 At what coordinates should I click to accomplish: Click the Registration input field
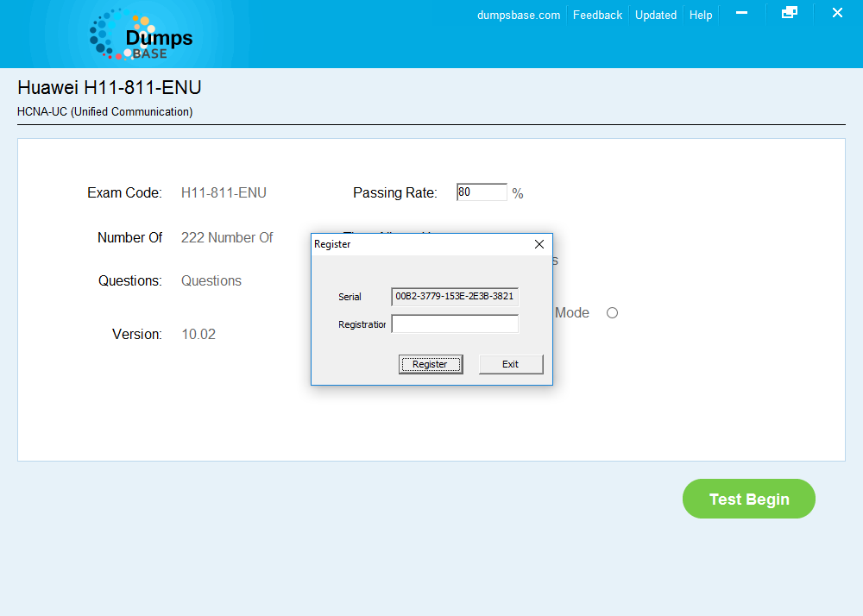pos(455,324)
